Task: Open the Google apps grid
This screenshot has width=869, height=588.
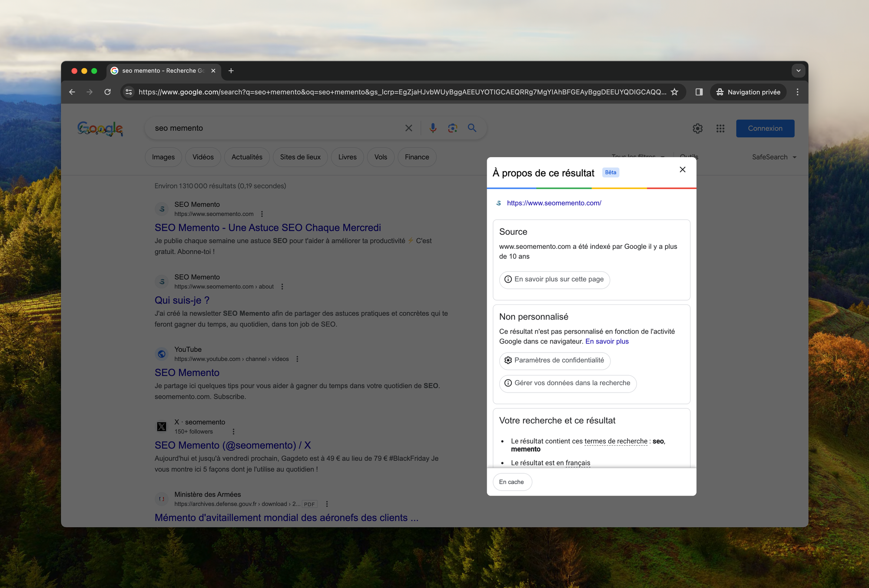Action: tap(720, 129)
